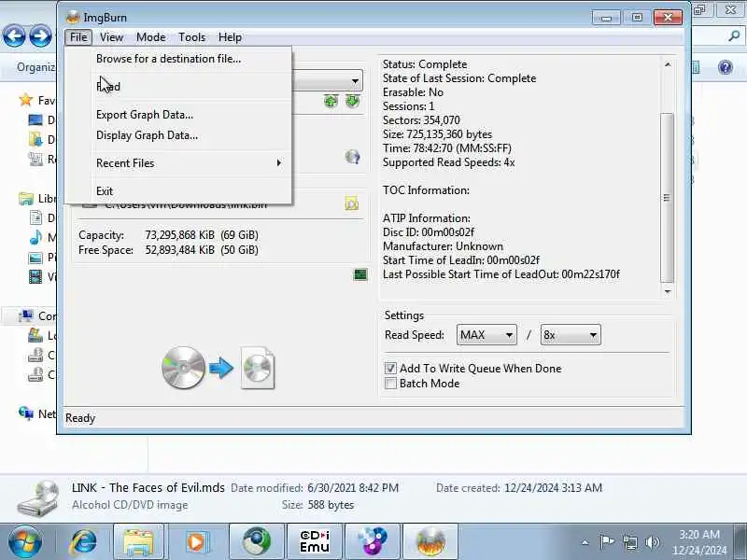Click Explorer's back navigation arrow
Image resolution: width=747 pixels, height=560 pixels.
(14, 35)
